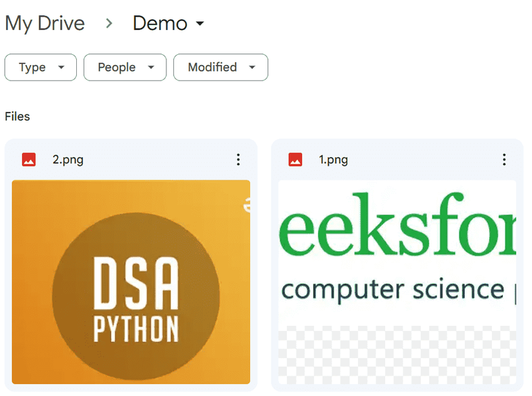
Task: Click the breadcrumb chevron after My Drive
Action: (x=109, y=24)
